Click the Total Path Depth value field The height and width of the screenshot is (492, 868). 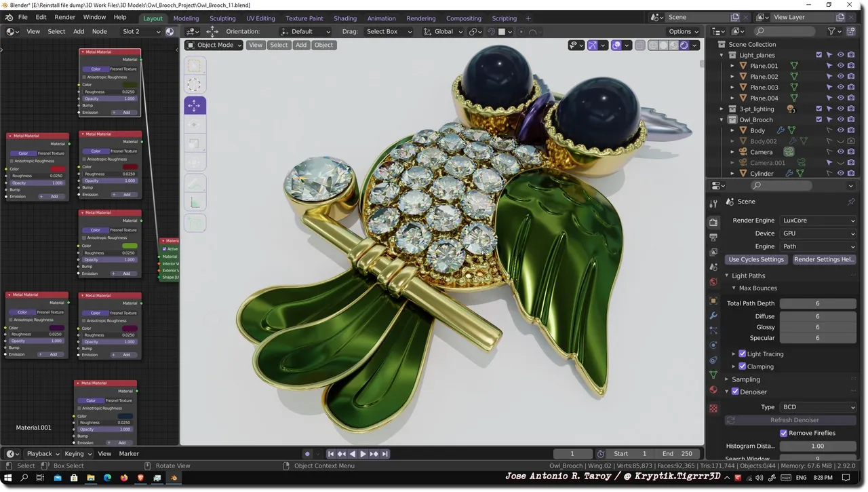click(x=818, y=303)
